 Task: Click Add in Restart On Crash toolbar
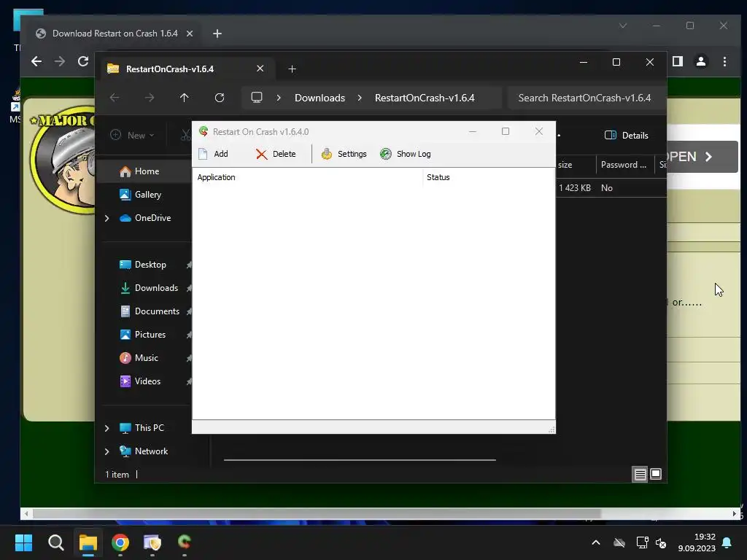[x=214, y=154]
